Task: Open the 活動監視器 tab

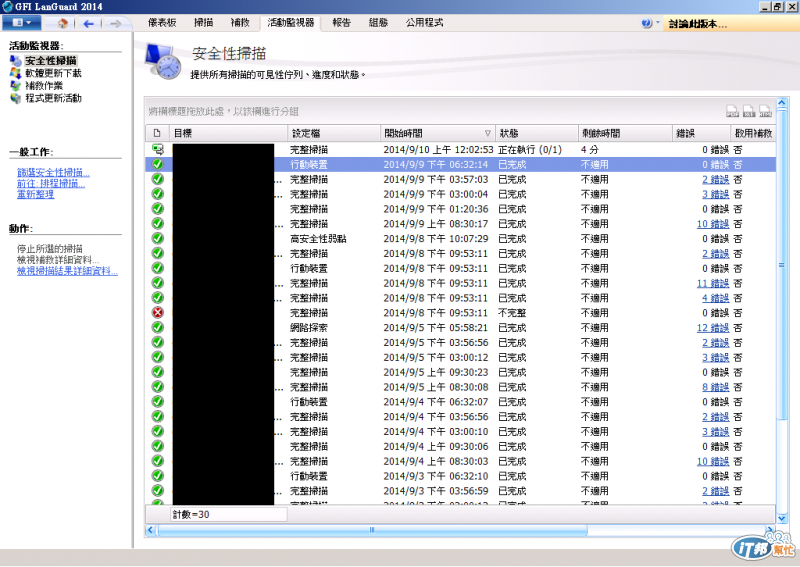Action: click(x=290, y=22)
